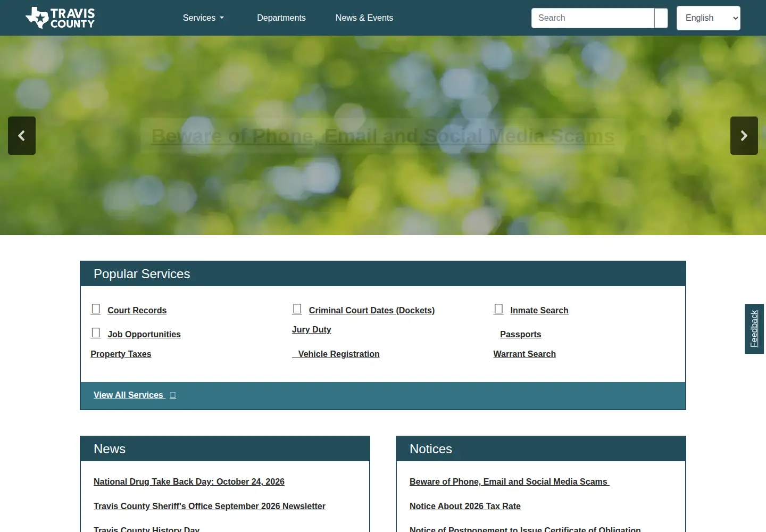766x532 pixels.
Task: Open the Job Opportunities link
Action: pyautogui.click(x=144, y=334)
